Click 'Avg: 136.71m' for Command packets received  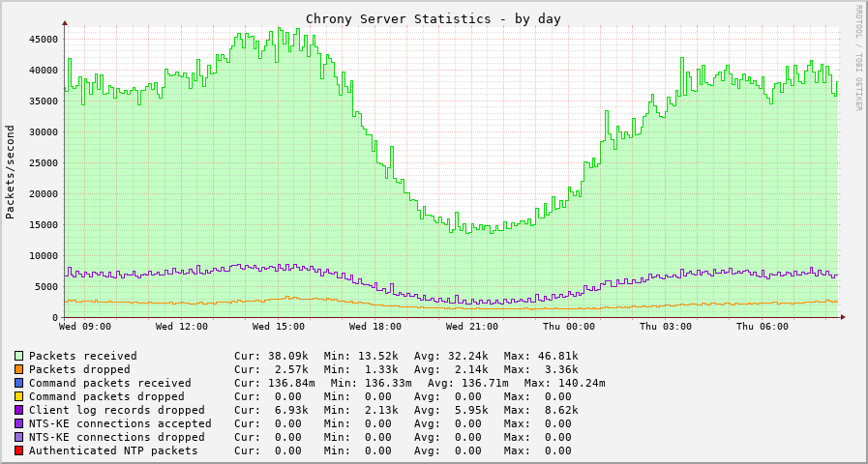467,383
